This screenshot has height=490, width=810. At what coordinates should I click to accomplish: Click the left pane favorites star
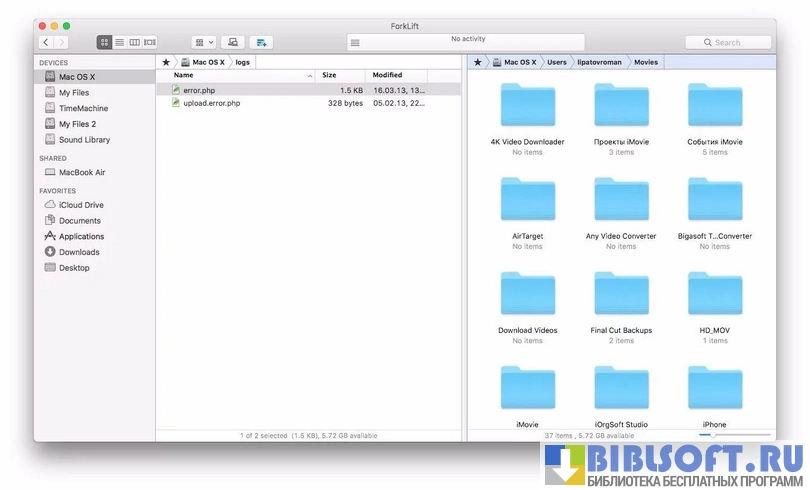(166, 62)
